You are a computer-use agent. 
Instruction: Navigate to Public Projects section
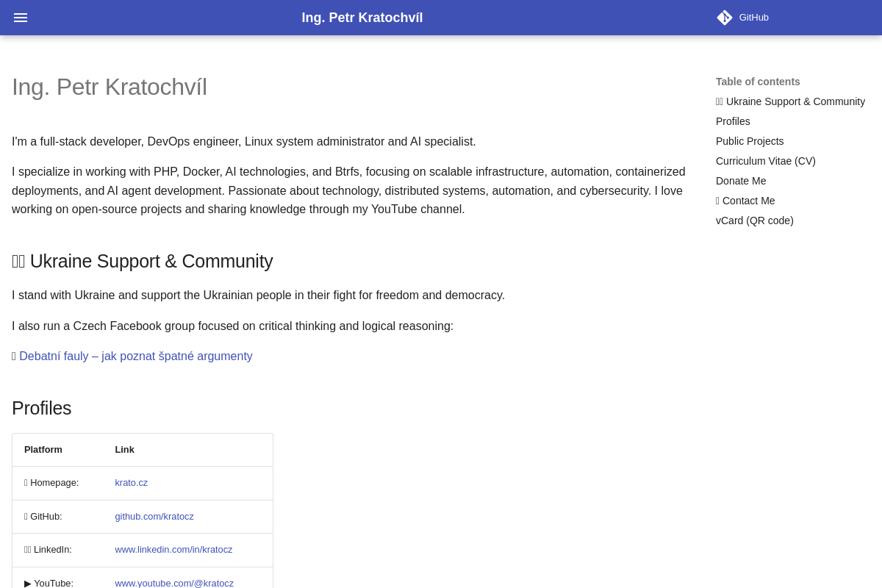point(750,141)
